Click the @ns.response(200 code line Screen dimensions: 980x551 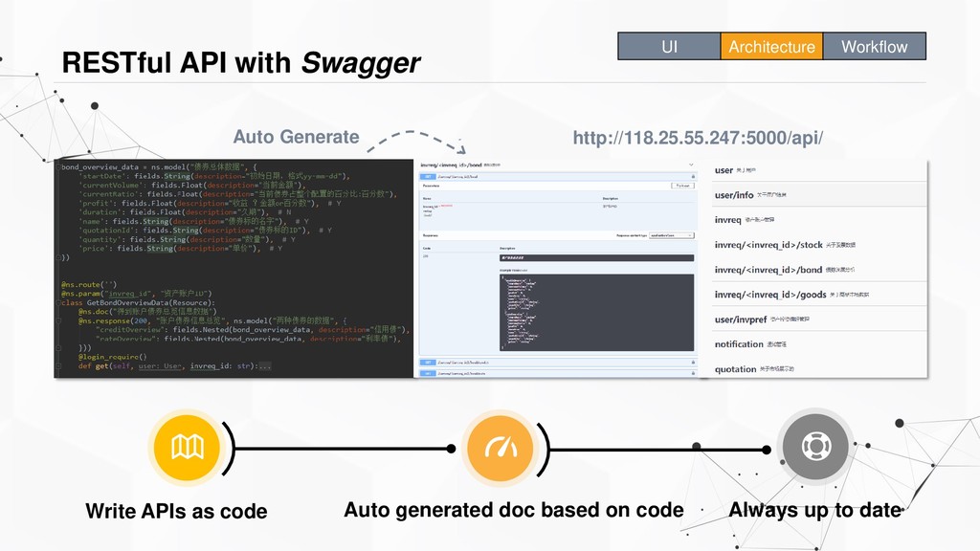(212, 320)
